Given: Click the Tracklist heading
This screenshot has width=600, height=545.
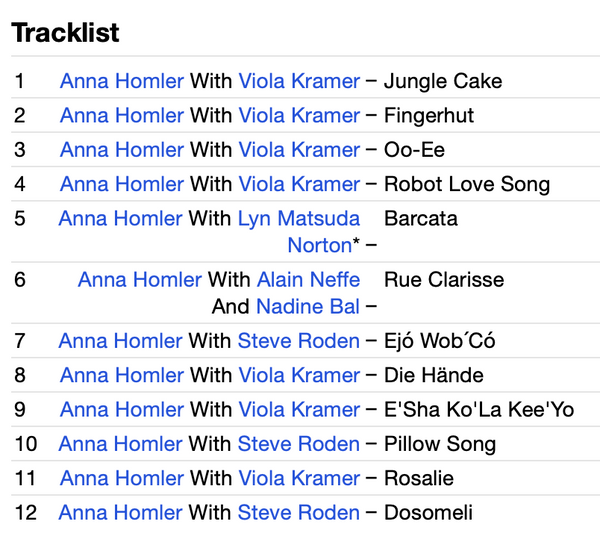Looking at the screenshot, I should pos(65,33).
